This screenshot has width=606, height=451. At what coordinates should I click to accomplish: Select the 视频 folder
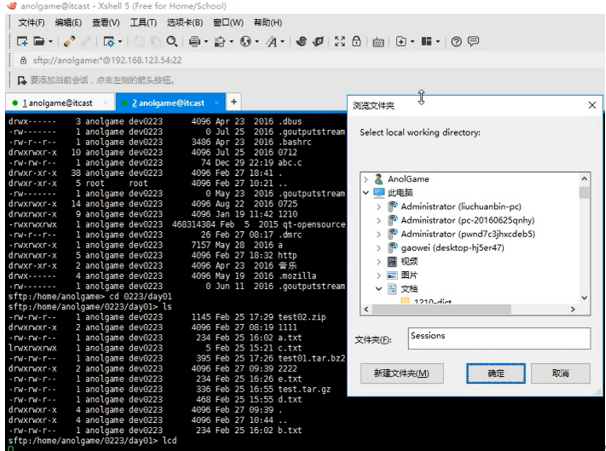[x=409, y=261]
